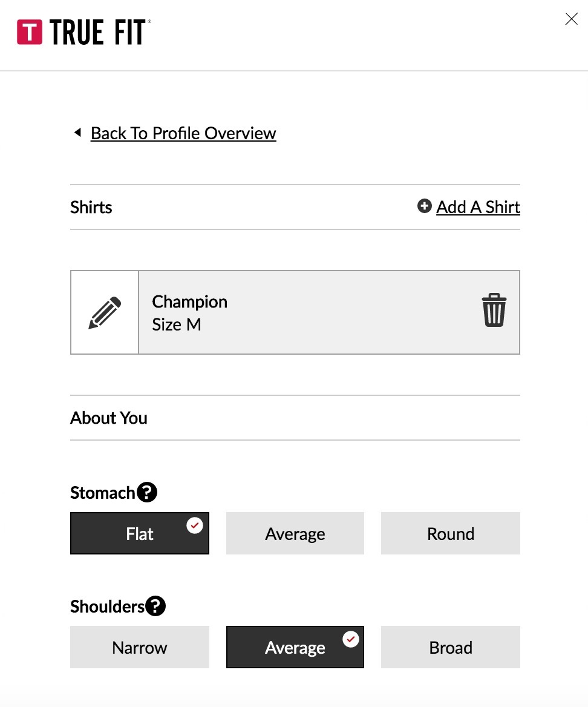Screen dimensions: 588x707
Task: Click the back arrow triangle icon
Action: pos(77,133)
